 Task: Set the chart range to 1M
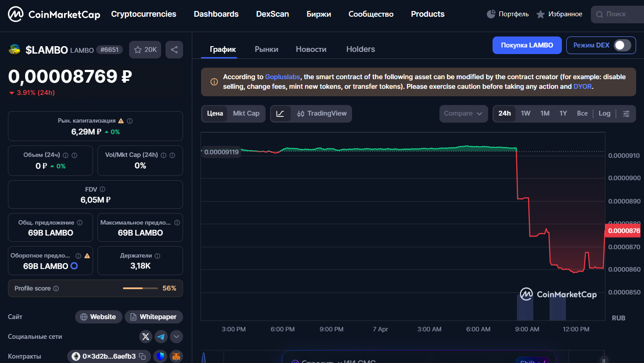tap(545, 114)
